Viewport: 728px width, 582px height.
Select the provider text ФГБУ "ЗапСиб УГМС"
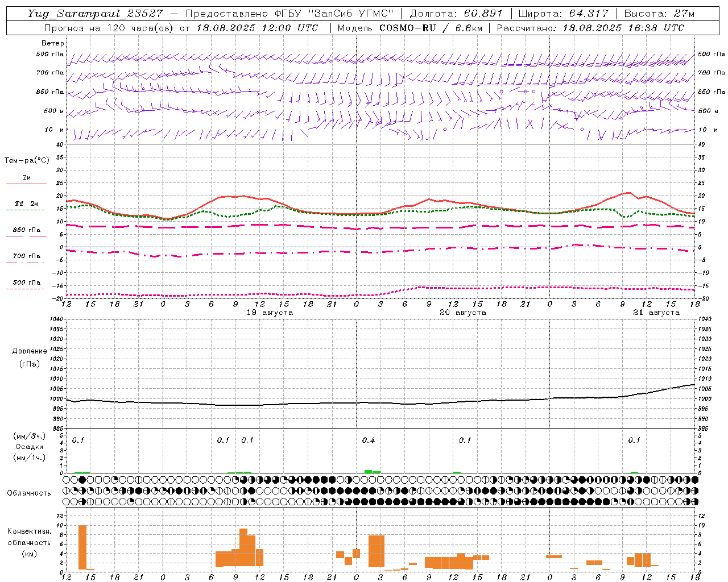coord(334,14)
